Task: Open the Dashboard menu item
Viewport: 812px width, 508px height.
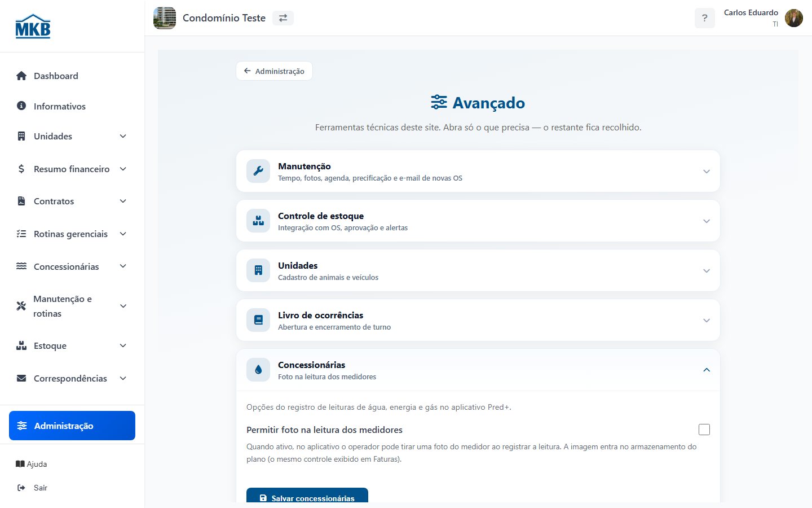Action: (x=72, y=76)
